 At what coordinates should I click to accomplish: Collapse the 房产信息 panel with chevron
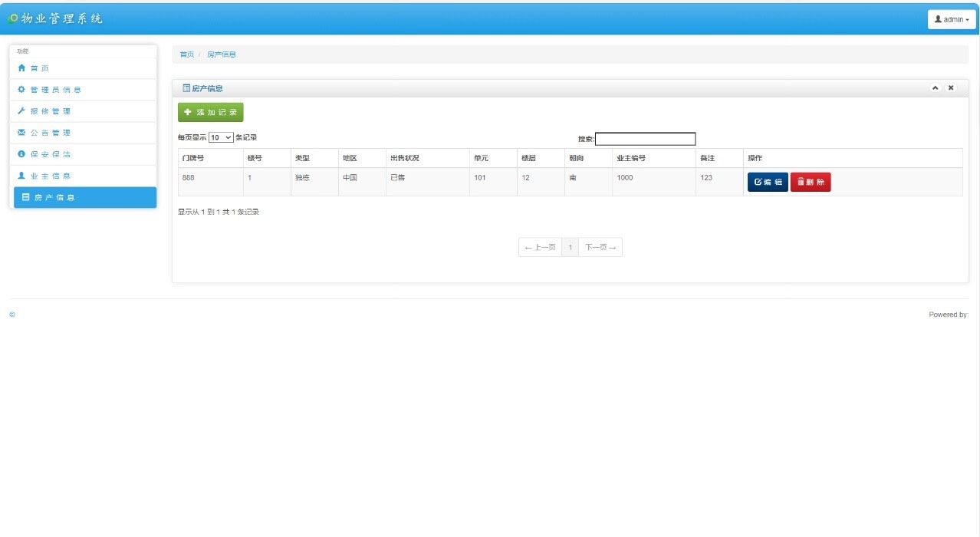tap(936, 88)
